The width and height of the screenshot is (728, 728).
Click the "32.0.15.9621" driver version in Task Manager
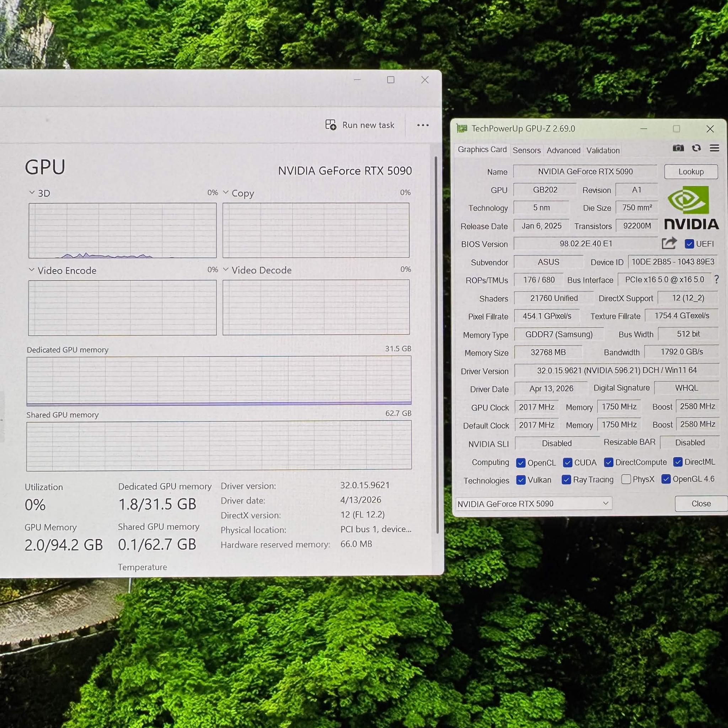365,485
